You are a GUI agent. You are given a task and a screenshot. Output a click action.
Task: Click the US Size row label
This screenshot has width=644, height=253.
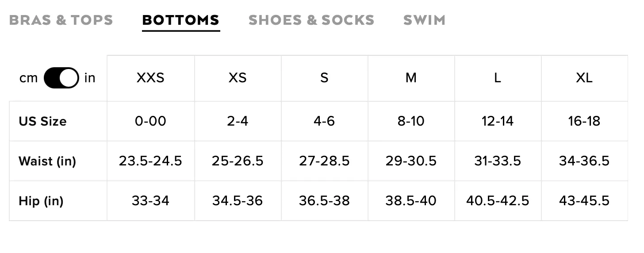[42, 121]
